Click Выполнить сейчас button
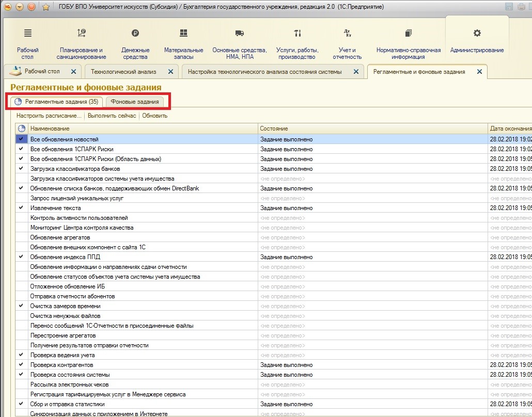Viewport: 532px width, 417px height. (x=112, y=116)
